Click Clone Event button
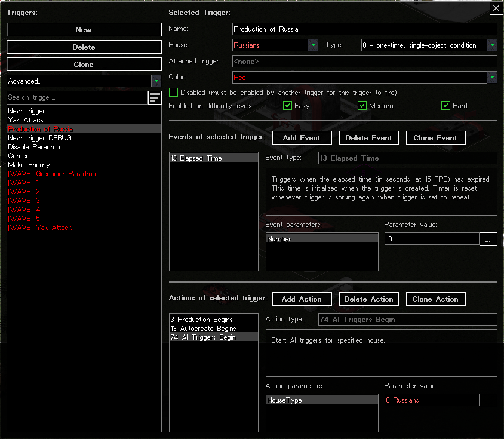 [435, 137]
